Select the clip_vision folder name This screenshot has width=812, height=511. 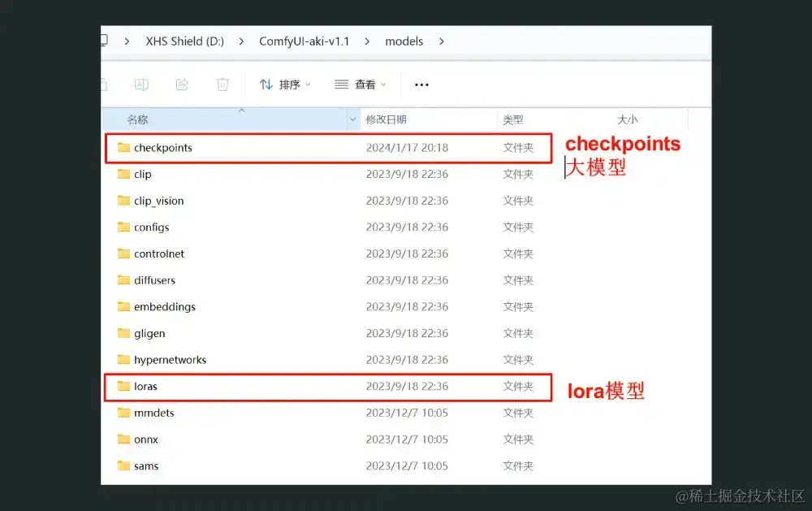(159, 201)
